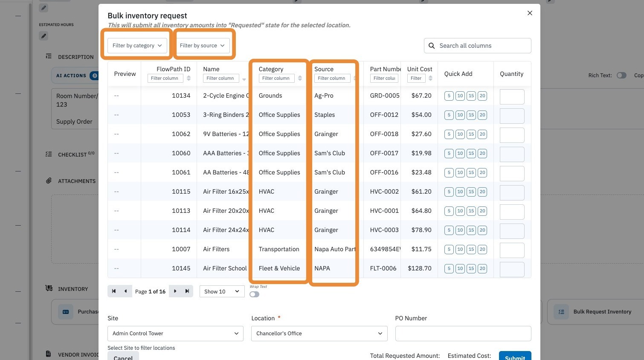Viewport: 644px width, 360px height.
Task: Click the Submit button
Action: coord(515,356)
